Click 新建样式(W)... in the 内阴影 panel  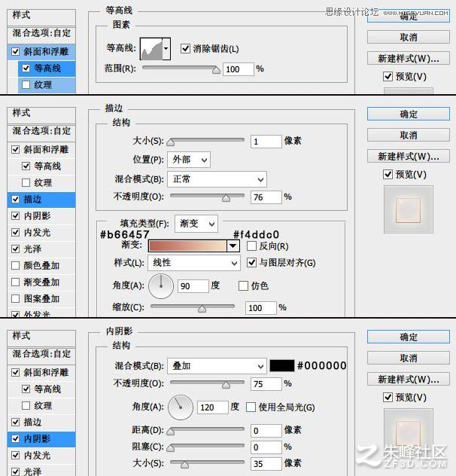[x=409, y=379]
